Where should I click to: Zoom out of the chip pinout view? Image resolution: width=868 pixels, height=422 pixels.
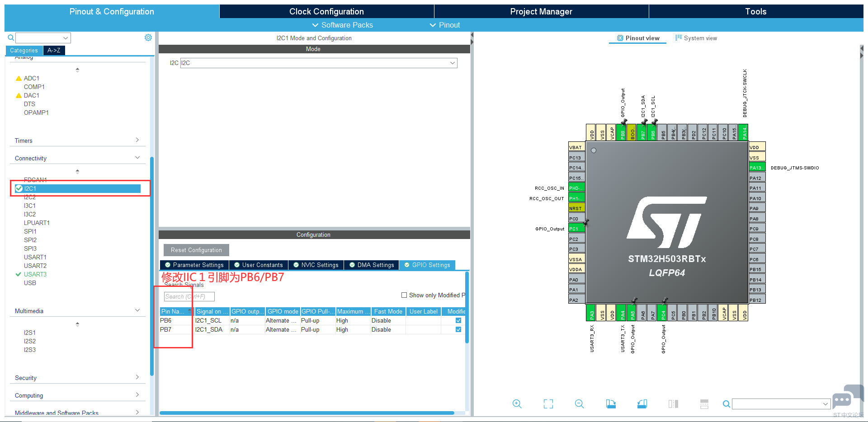point(580,404)
